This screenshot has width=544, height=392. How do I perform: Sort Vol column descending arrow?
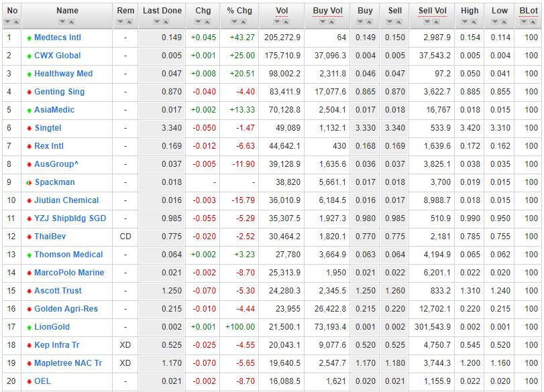click(x=277, y=22)
